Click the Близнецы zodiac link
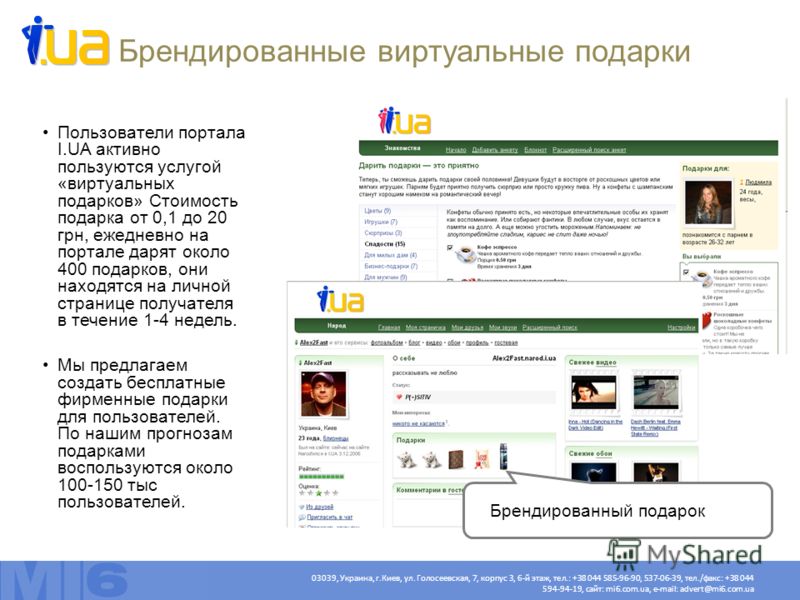Viewport: 800px width, 600px height. click(336, 438)
